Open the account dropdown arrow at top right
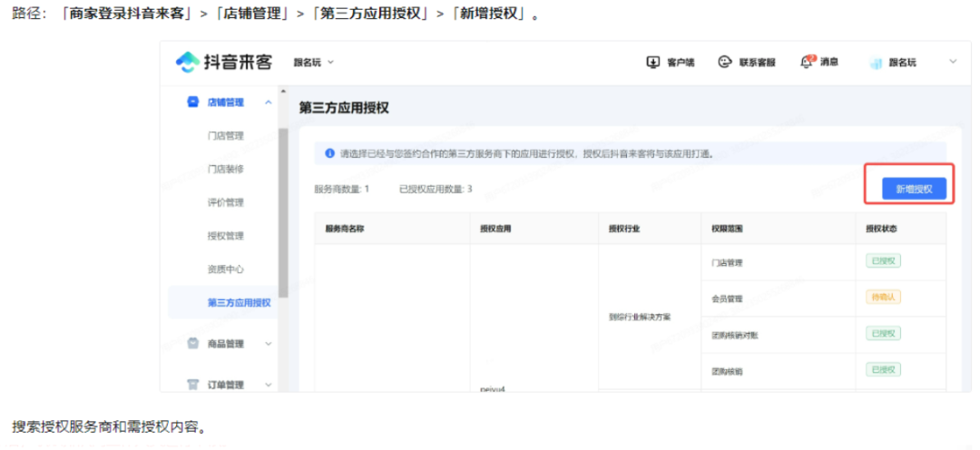The height and width of the screenshot is (450, 980). (953, 62)
